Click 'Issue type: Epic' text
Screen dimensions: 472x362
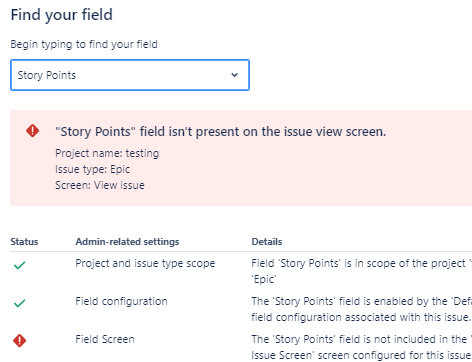(x=92, y=169)
